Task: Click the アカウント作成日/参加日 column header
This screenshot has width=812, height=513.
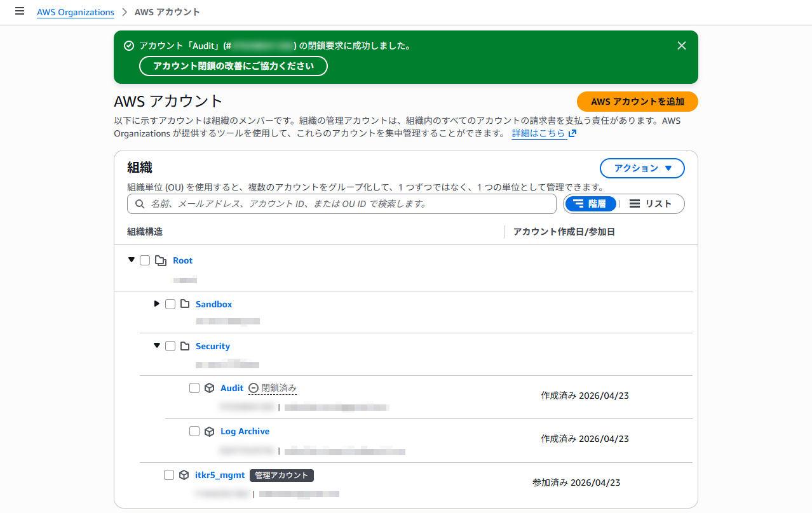Action: [x=564, y=232]
